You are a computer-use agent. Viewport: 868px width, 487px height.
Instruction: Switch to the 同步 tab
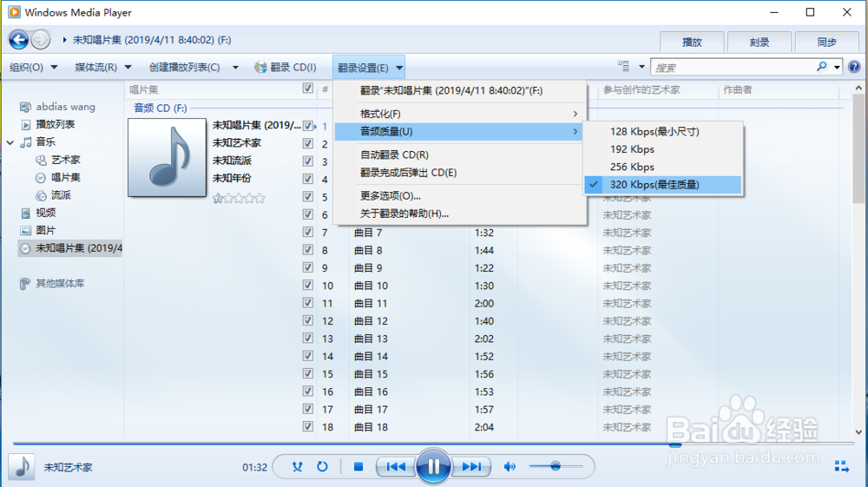[x=827, y=42]
